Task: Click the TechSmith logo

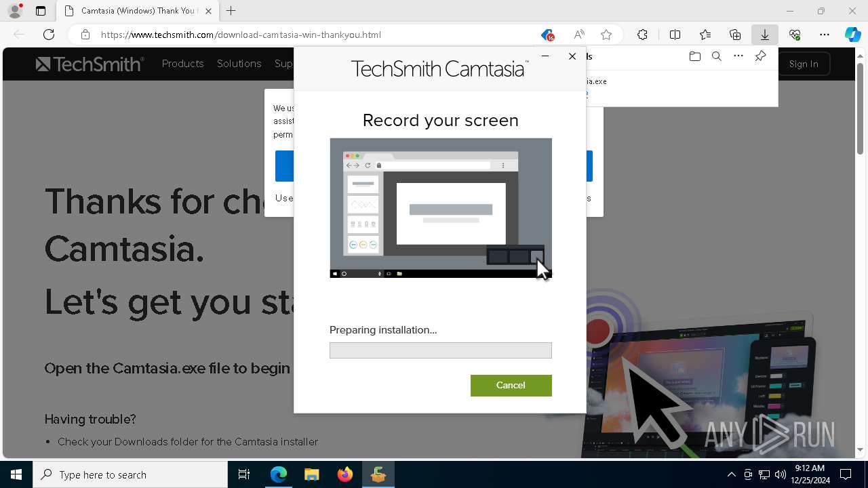Action: (x=90, y=64)
